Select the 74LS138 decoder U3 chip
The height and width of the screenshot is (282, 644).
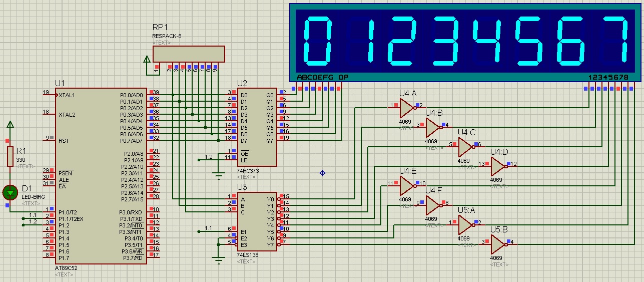pos(257,220)
